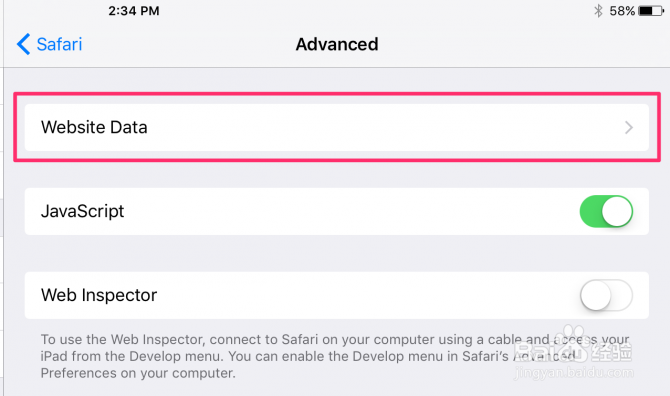Click the Web Inspector help description text
The width and height of the screenshot is (670, 396).
click(335, 356)
